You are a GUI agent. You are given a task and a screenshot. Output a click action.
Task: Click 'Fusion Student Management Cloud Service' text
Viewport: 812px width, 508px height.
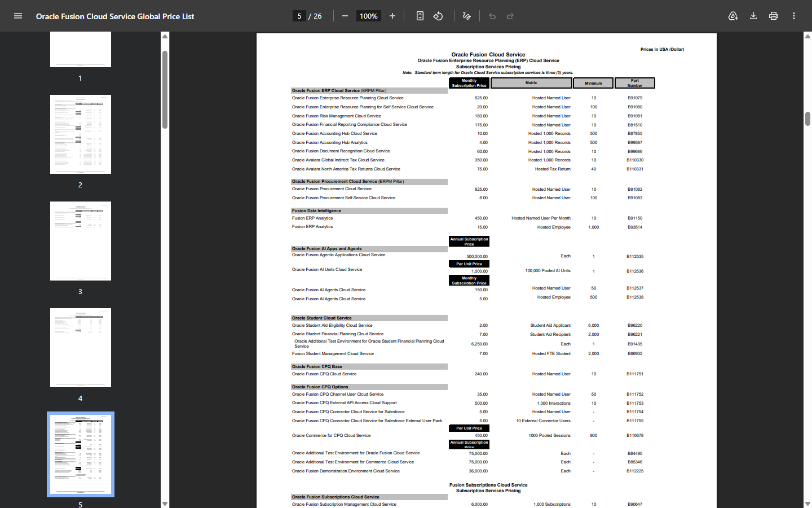[333, 354]
